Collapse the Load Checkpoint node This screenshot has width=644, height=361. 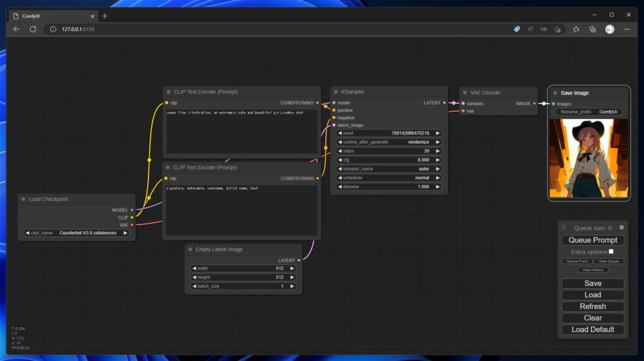pos(23,199)
